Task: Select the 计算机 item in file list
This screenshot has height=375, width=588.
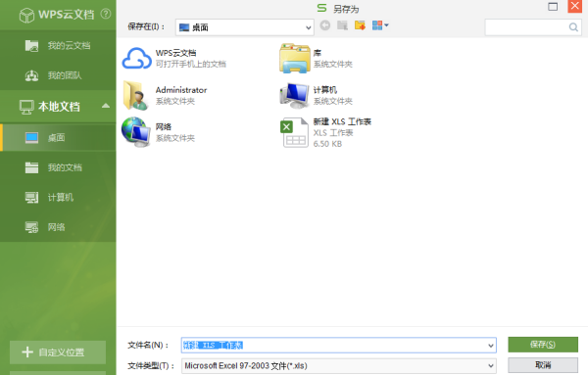Action: click(317, 96)
